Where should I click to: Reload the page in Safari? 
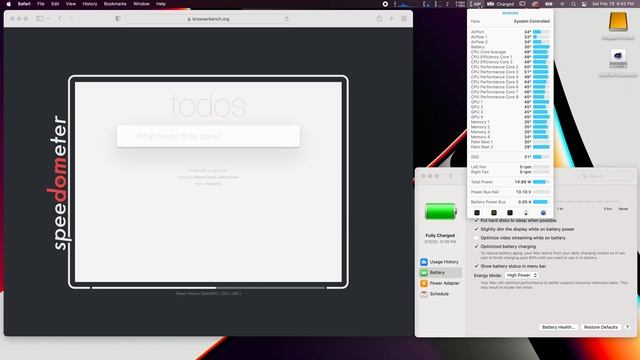pos(287,19)
